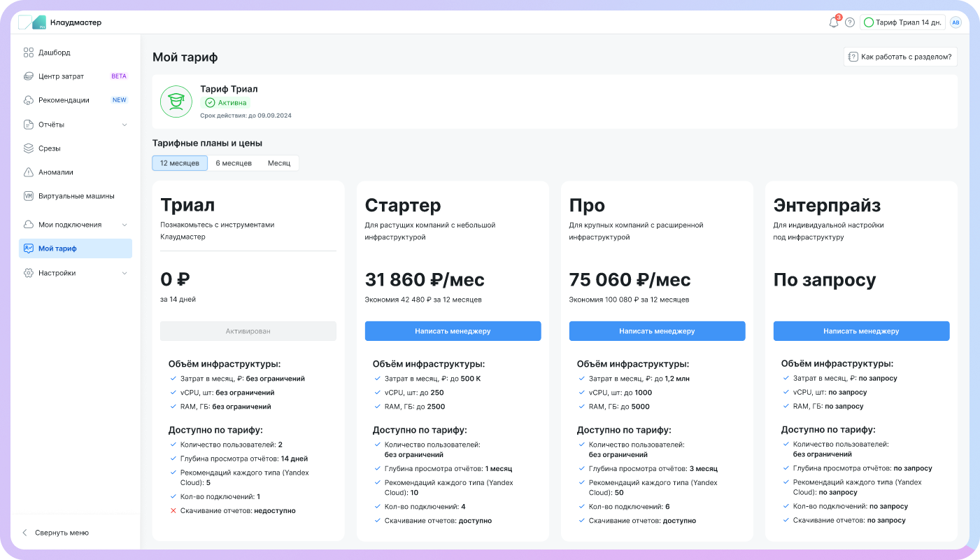This screenshot has width=980, height=560.
Task: Open the Как работать с разделом? help button
Action: (900, 57)
